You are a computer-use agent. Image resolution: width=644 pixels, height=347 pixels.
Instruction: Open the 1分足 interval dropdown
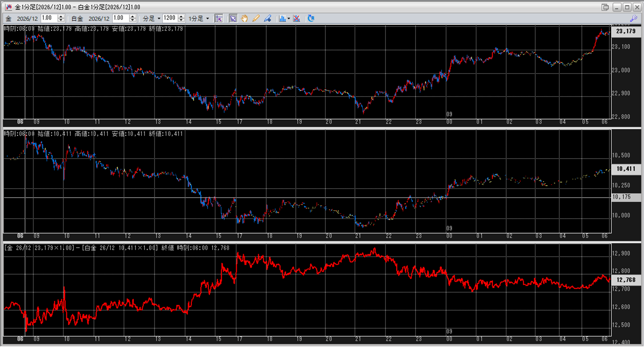(198, 18)
